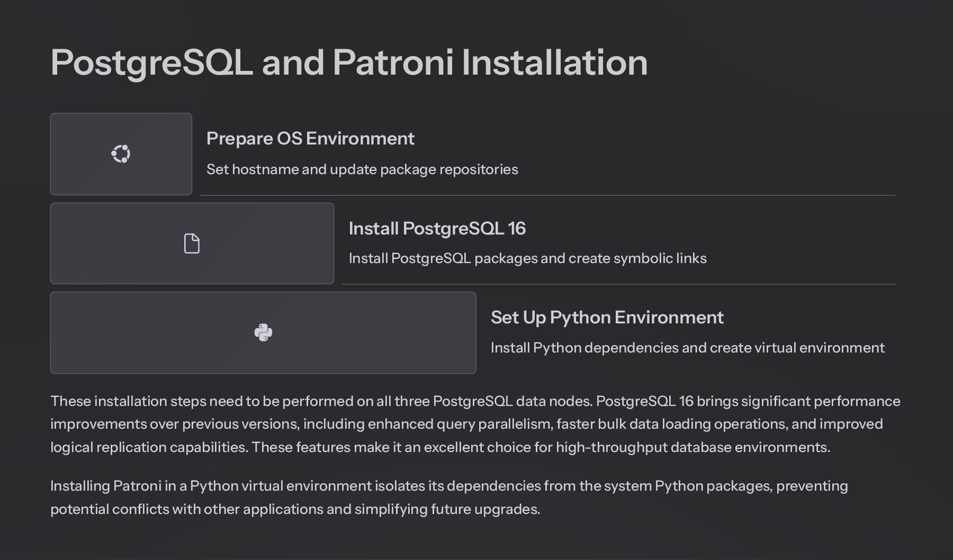Click 'Install Python dependencies and create virtual environment'
The width and height of the screenshot is (953, 560).
point(687,348)
